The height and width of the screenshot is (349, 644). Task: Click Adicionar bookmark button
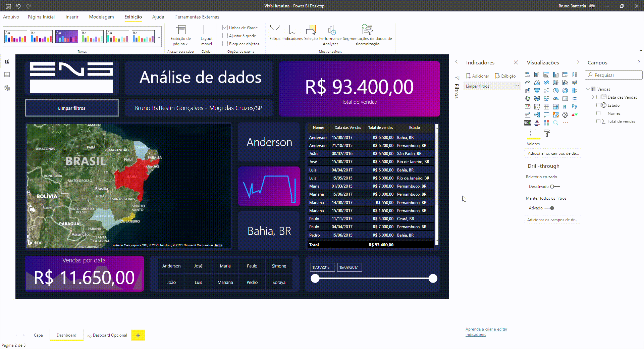(x=478, y=76)
